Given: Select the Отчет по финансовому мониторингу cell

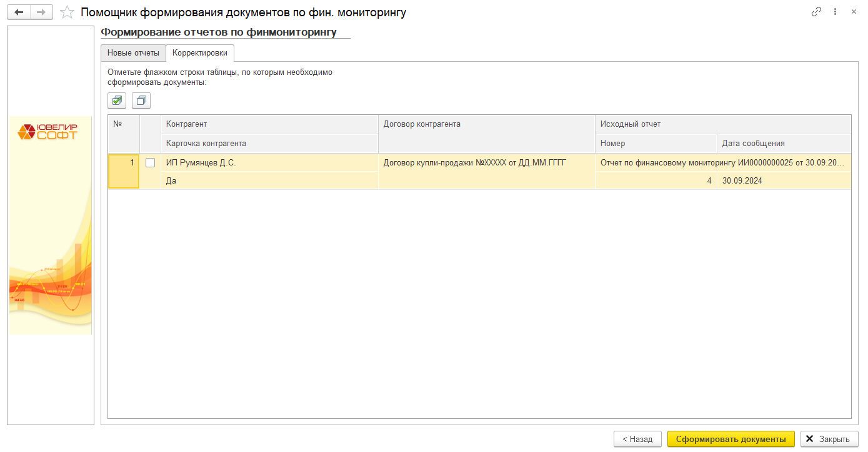Looking at the screenshot, I should tap(723, 162).
